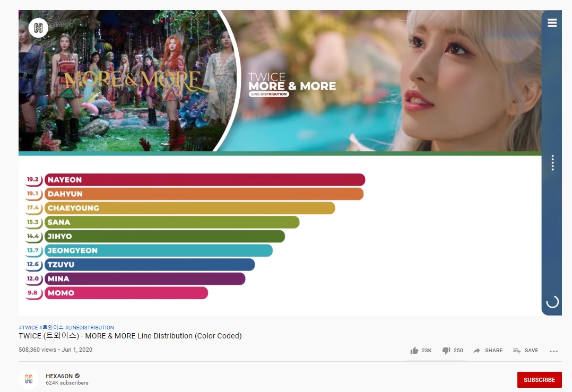Click the 14.4 percentage label

33,236
